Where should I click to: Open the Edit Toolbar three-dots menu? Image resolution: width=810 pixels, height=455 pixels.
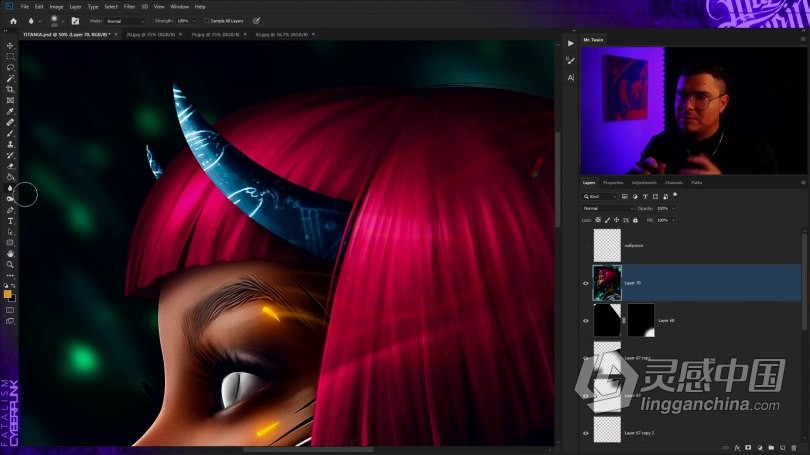coord(10,275)
